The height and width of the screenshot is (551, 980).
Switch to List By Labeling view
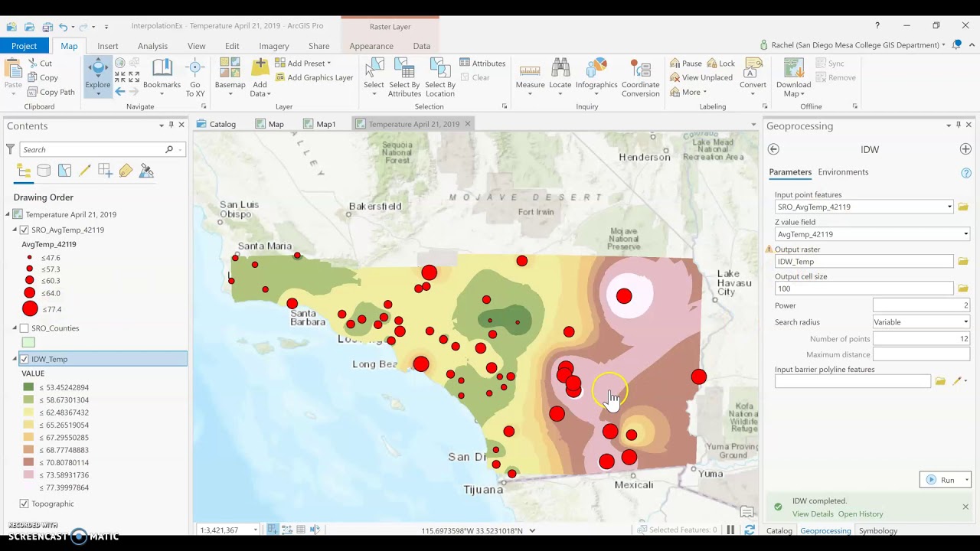click(126, 171)
